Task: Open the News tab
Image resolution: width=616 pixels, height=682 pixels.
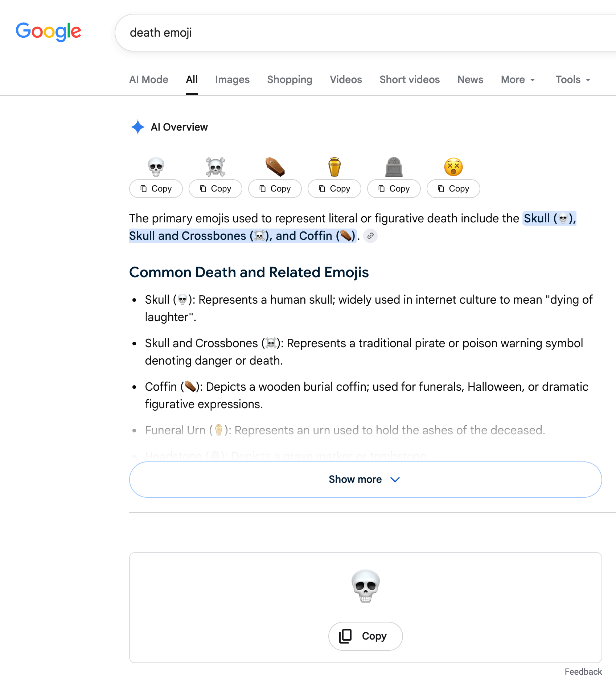Action: point(470,79)
